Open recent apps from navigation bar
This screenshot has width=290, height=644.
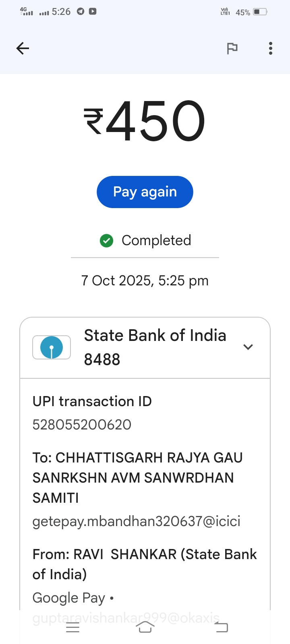(x=72, y=627)
